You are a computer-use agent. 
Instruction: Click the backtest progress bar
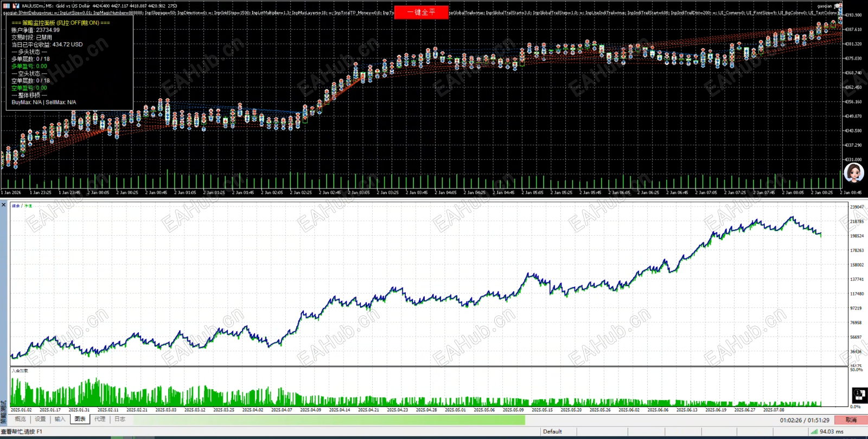click(x=329, y=420)
